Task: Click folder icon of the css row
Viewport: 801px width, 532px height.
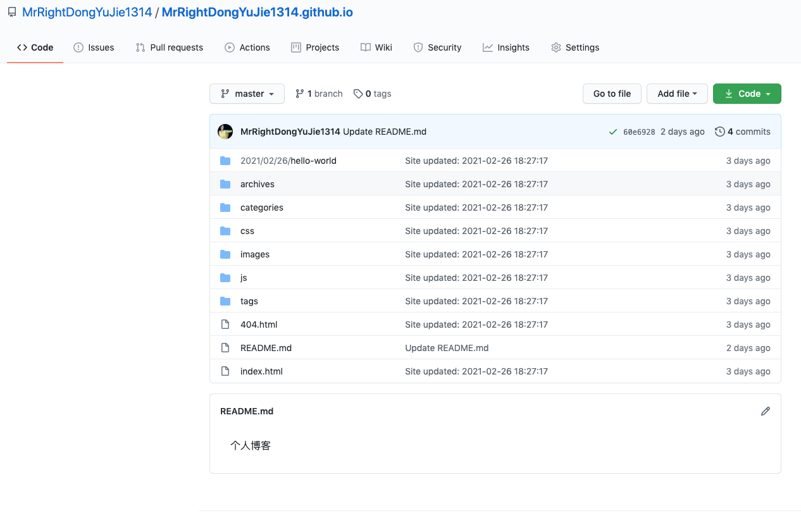Action: (225, 231)
